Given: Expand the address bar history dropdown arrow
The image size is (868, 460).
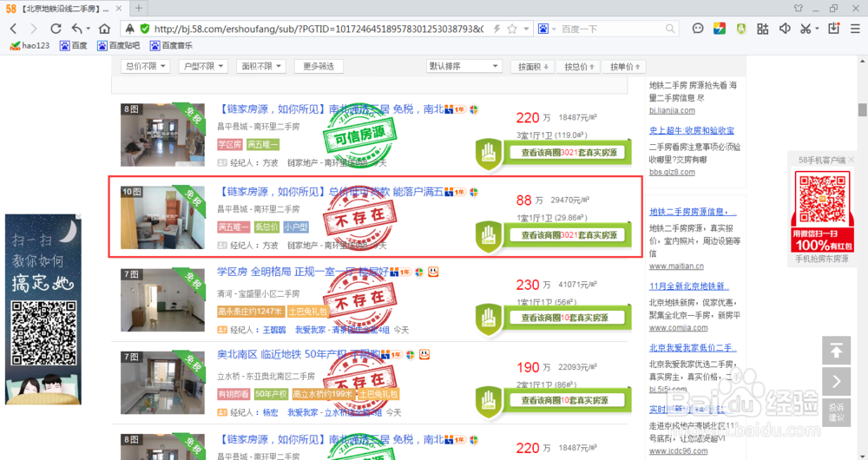Looking at the screenshot, I should (x=527, y=29).
